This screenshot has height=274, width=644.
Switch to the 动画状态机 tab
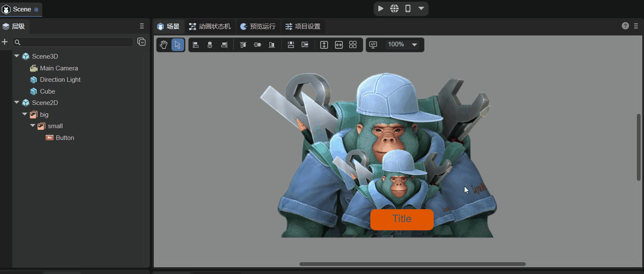210,27
